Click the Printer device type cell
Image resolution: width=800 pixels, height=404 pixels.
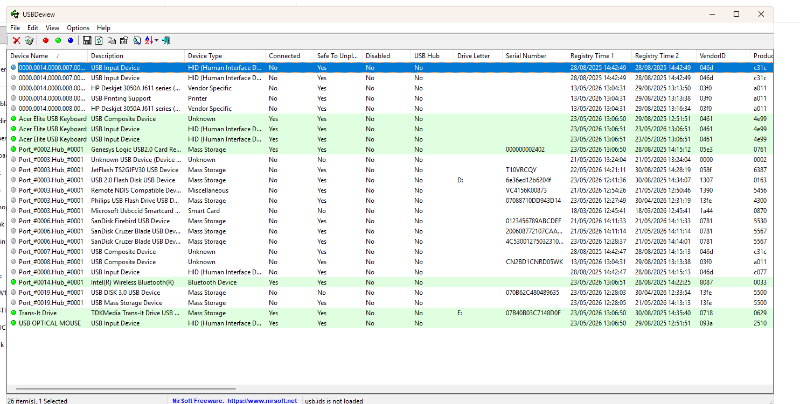tap(197, 98)
